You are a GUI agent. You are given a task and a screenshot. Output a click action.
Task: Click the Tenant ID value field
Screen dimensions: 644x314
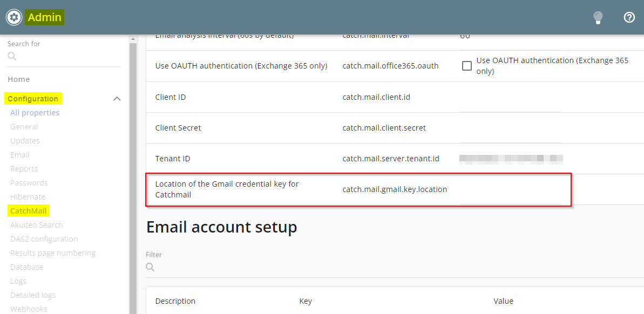pyautogui.click(x=510, y=159)
